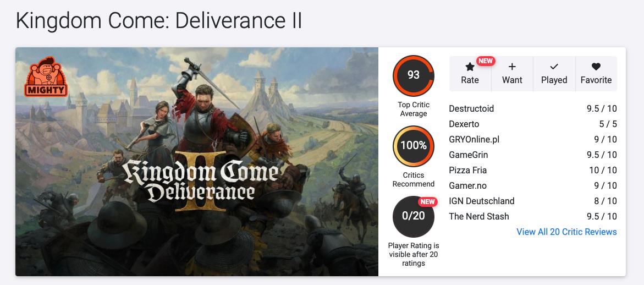644x285 pixels.
Task: Click the heart Favorite icon
Action: click(596, 67)
